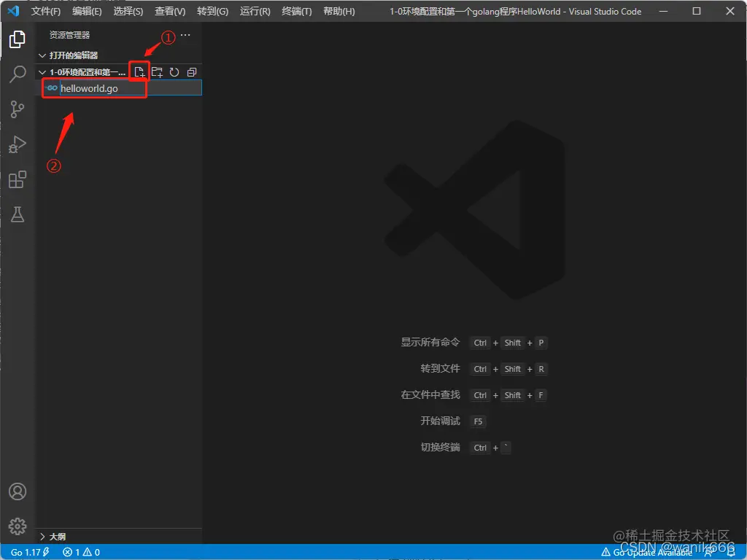Open the 运行(R) menu
The width and height of the screenshot is (747, 560).
tap(255, 11)
